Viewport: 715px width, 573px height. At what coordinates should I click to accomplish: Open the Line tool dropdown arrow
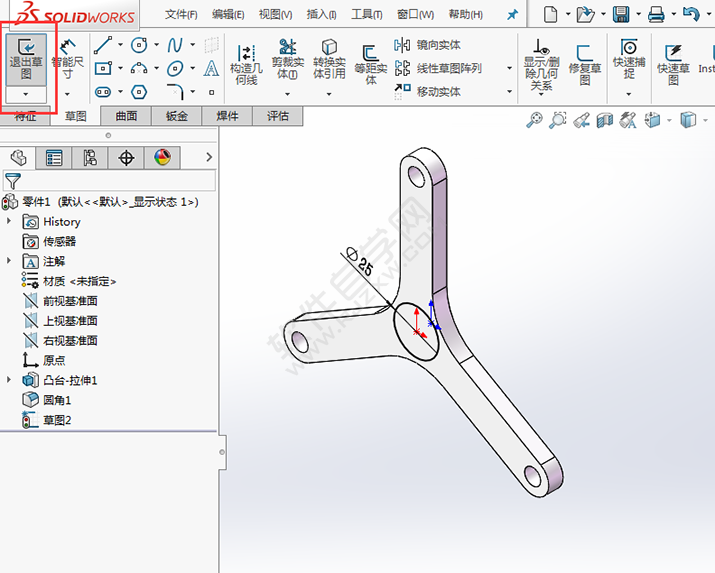pos(120,45)
